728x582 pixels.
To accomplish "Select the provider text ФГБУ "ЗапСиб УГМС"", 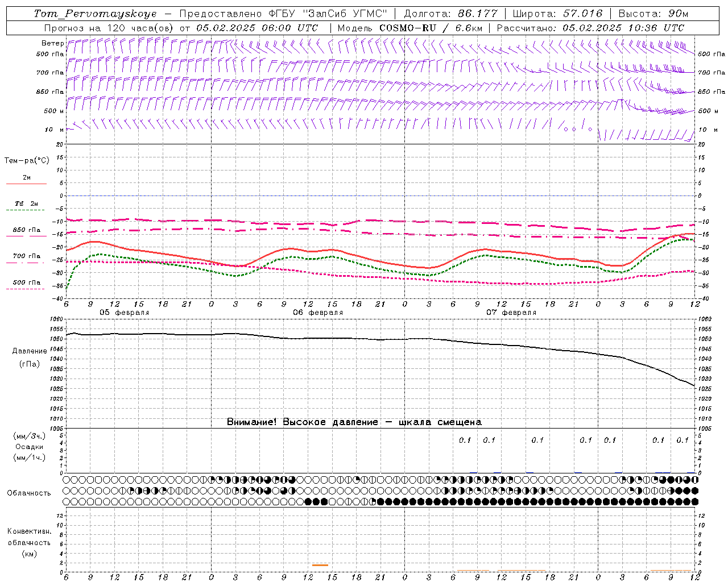I will coord(328,14).
